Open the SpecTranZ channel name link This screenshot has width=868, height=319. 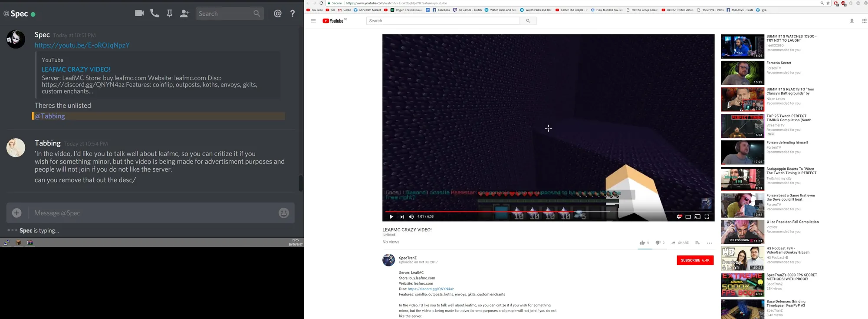tap(408, 258)
